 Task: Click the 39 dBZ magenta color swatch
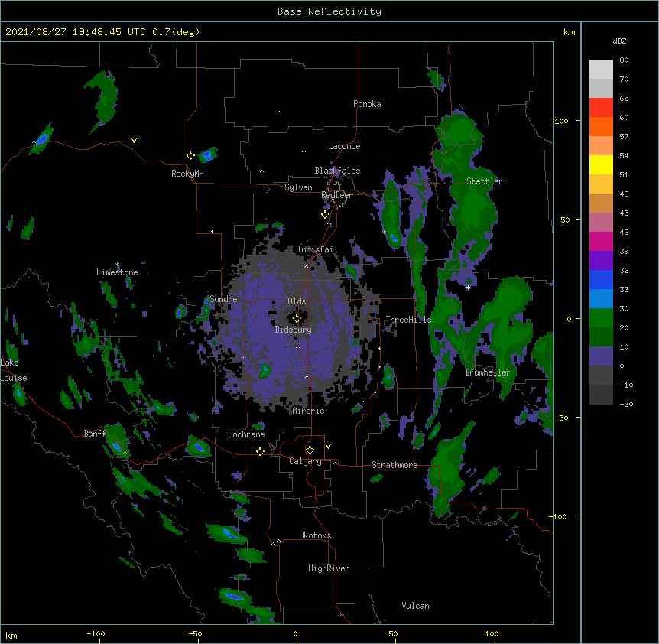click(601, 241)
